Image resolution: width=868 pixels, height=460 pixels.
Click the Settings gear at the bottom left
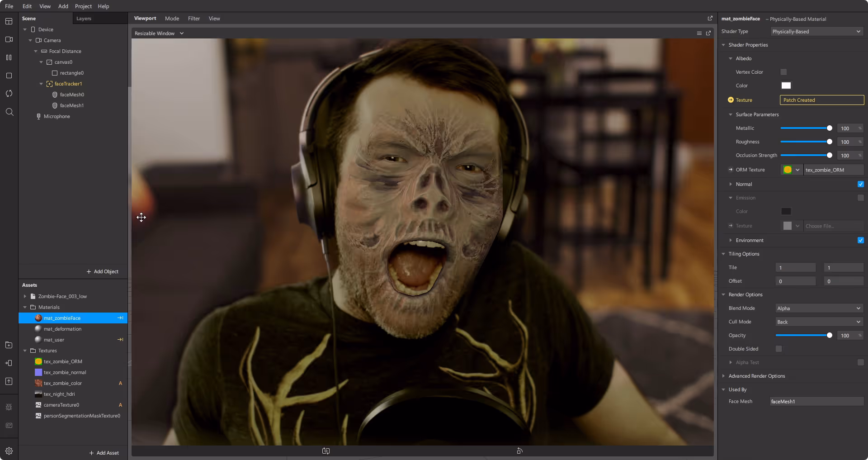[x=9, y=451]
